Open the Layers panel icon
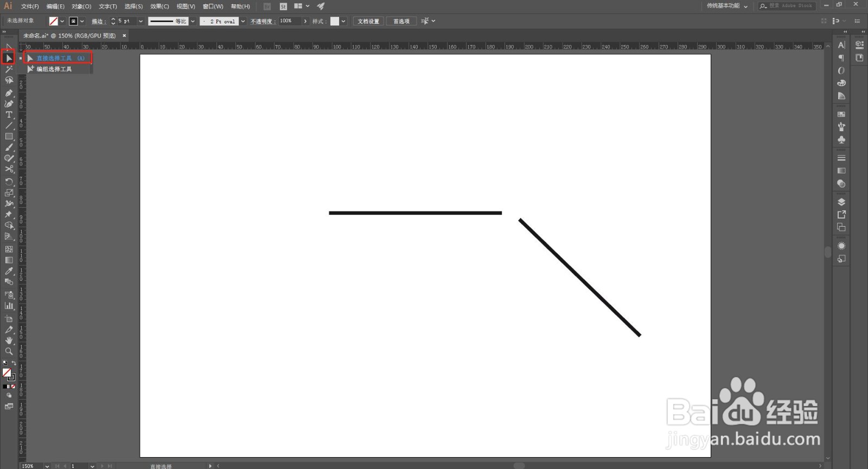This screenshot has height=469, width=868. tap(841, 202)
